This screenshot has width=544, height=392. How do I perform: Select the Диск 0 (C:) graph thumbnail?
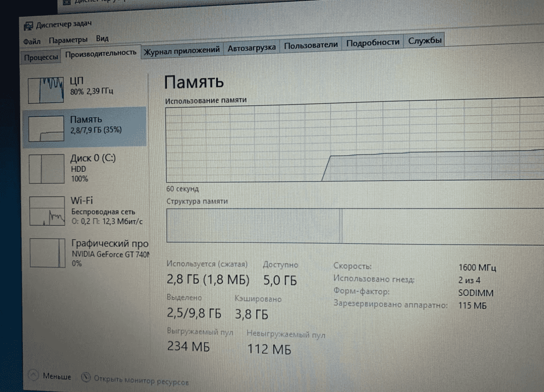(46, 169)
